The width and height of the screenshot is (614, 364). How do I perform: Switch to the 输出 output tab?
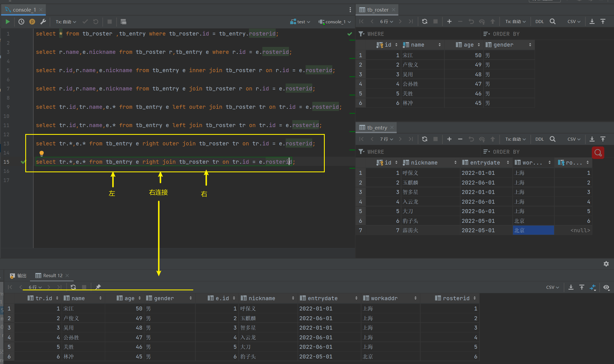point(18,275)
